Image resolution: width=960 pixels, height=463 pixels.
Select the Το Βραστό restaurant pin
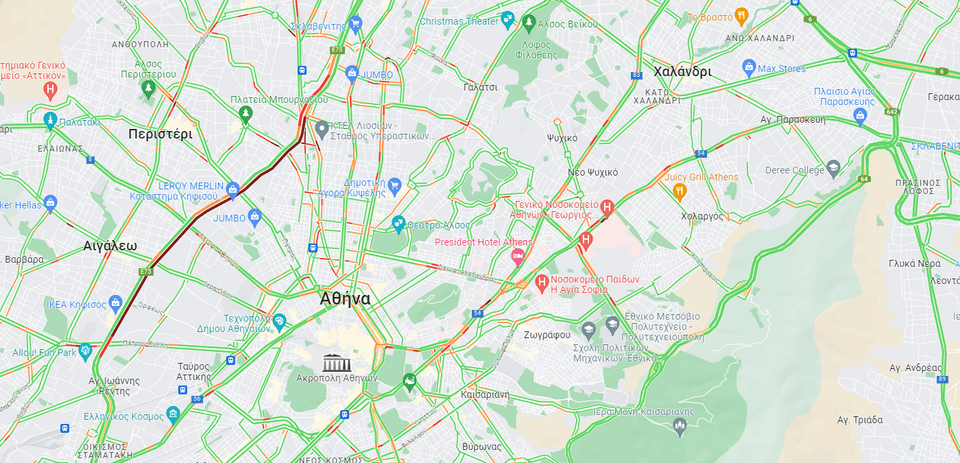[741, 16]
